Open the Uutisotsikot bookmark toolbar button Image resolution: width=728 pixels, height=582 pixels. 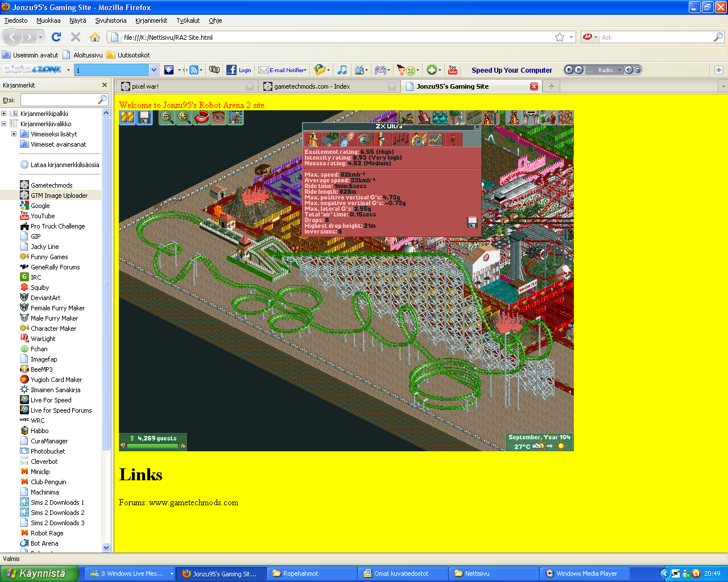[129, 55]
